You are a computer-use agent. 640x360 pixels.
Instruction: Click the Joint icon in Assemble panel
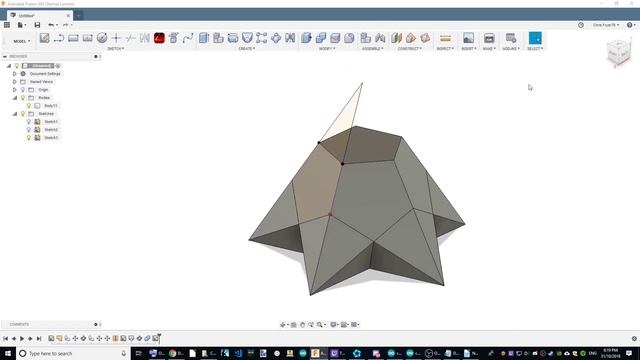[380, 38]
